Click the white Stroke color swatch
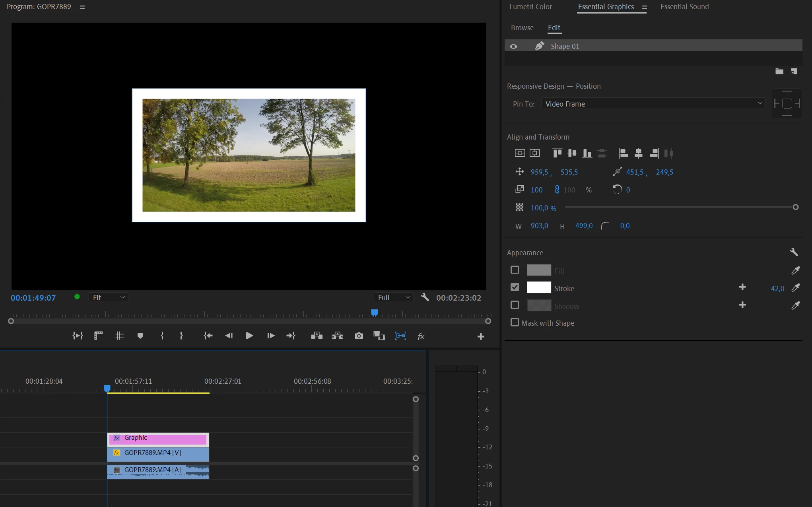 tap(539, 287)
